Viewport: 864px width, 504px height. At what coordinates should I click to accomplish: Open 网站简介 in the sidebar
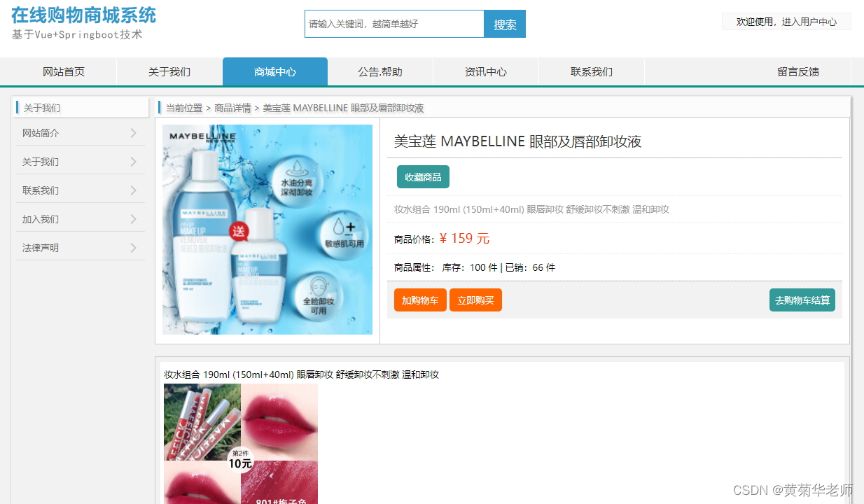(x=80, y=133)
